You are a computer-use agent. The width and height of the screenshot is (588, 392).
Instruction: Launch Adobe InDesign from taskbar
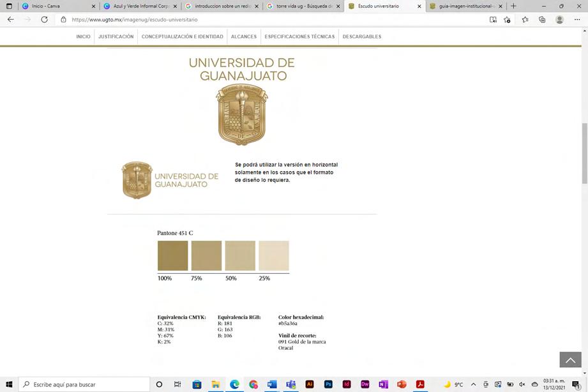pyautogui.click(x=347, y=384)
